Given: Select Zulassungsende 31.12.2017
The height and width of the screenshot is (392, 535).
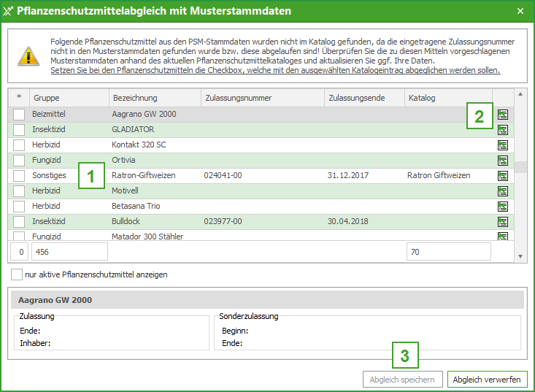Looking at the screenshot, I should pyautogui.click(x=348, y=175).
